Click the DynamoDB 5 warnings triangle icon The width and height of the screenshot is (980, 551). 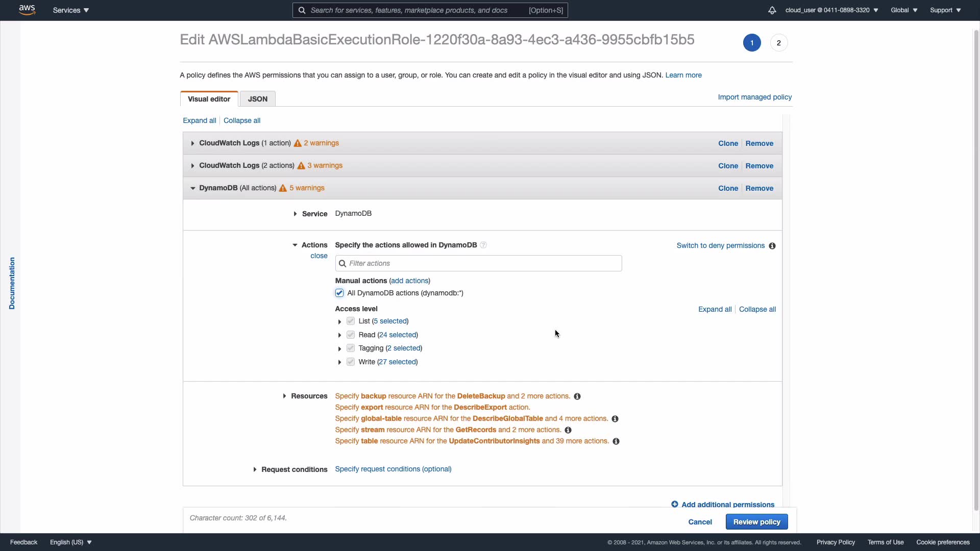click(x=283, y=188)
